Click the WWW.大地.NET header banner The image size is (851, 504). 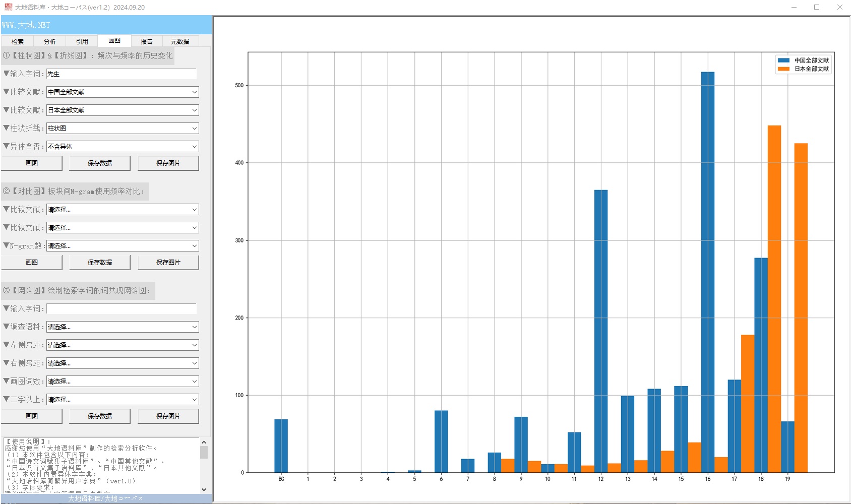coord(106,25)
